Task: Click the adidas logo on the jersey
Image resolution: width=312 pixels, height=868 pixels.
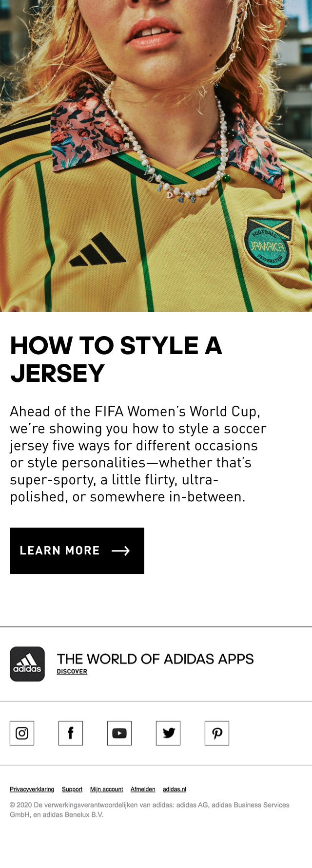Action: (98, 250)
